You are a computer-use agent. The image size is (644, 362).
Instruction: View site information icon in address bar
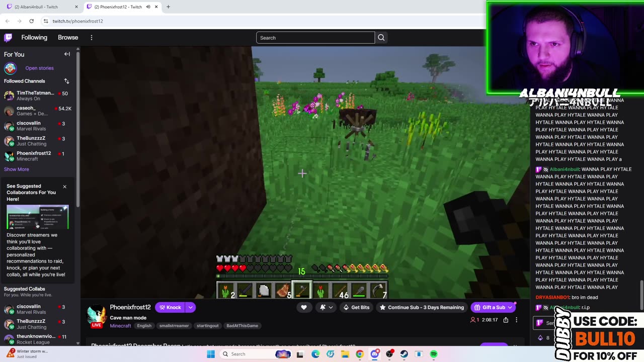click(x=46, y=21)
